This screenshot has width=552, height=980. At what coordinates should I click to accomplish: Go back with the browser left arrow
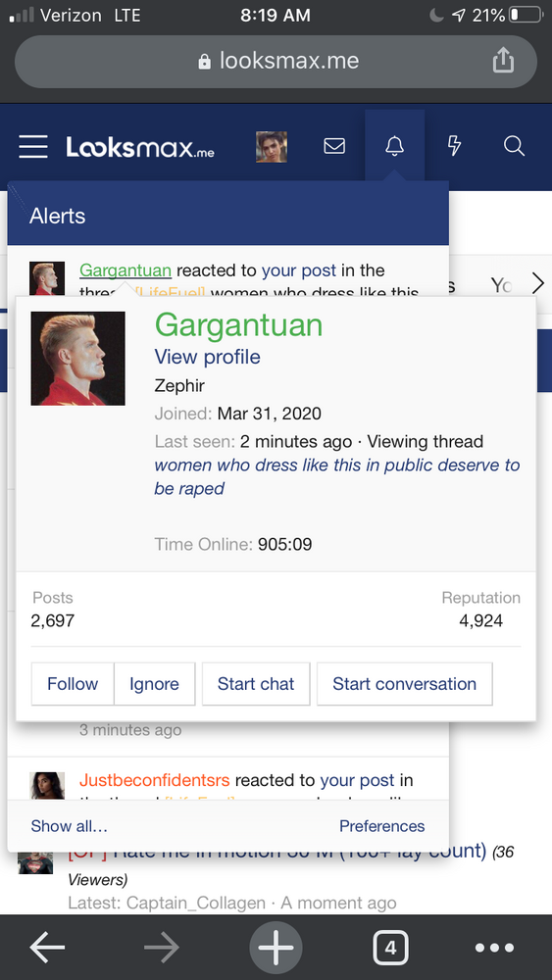point(47,948)
